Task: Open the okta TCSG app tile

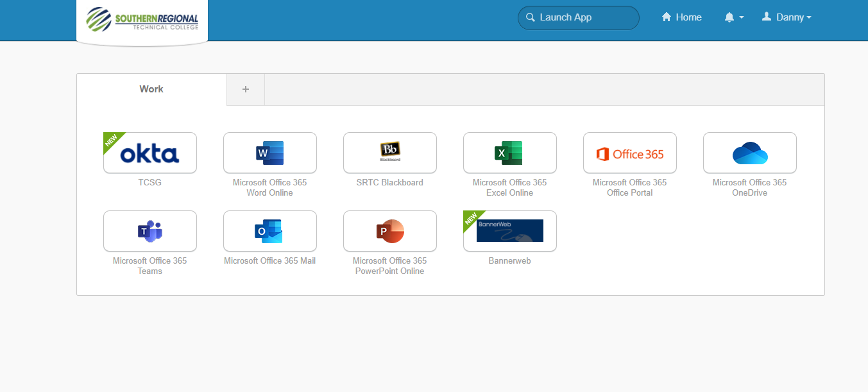Action: pyautogui.click(x=150, y=153)
